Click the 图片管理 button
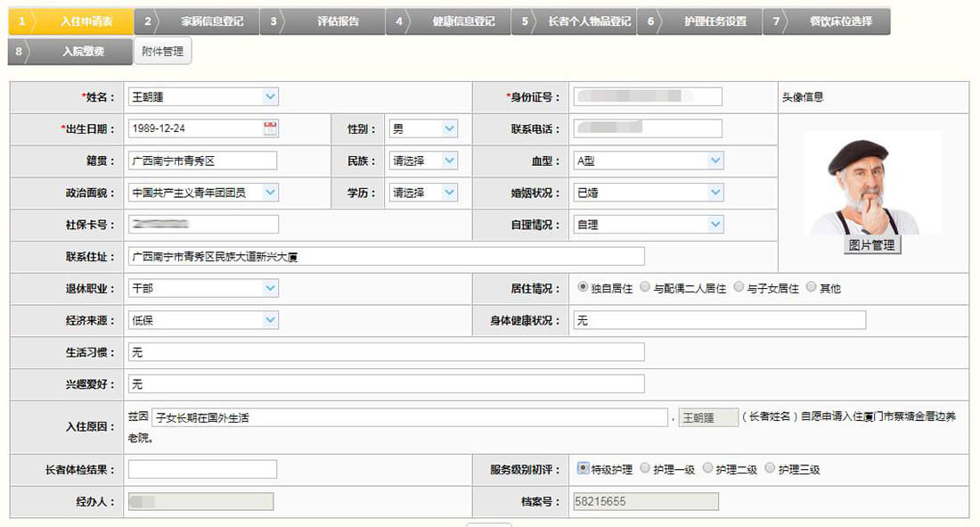The height and width of the screenshot is (527, 980). pyautogui.click(x=871, y=245)
